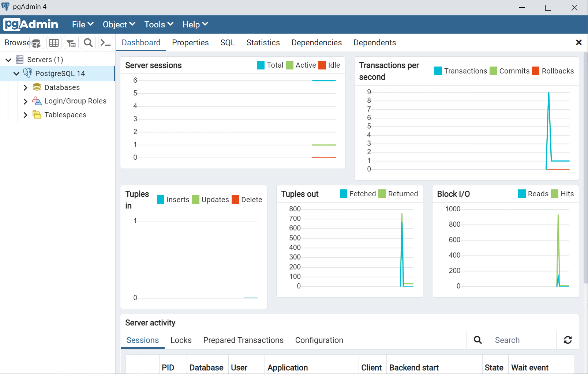The image size is (588, 374).
Task: Focus the Server activity Search field
Action: (x=523, y=340)
